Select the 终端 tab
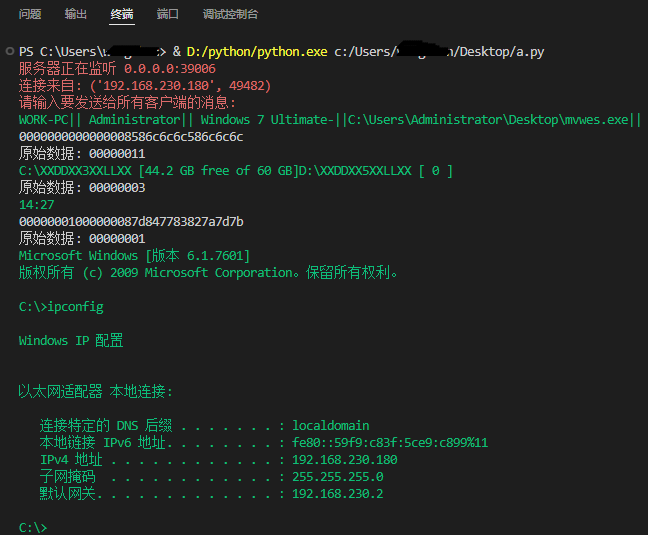Image resolution: width=648 pixels, height=535 pixels. pyautogui.click(x=122, y=15)
